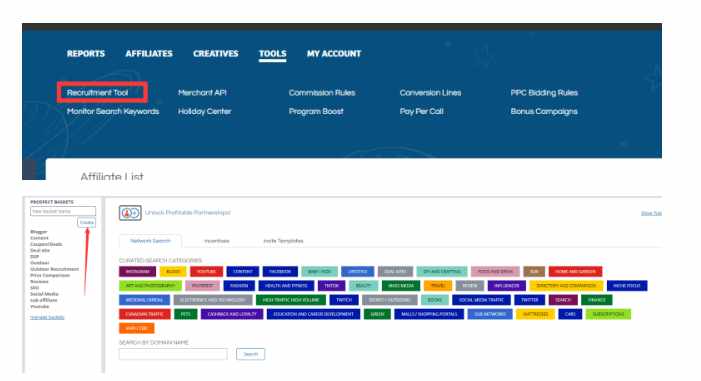Select the Cashback and Loyalty category tag
Viewport: 701px width, 381px height.
tap(232, 314)
